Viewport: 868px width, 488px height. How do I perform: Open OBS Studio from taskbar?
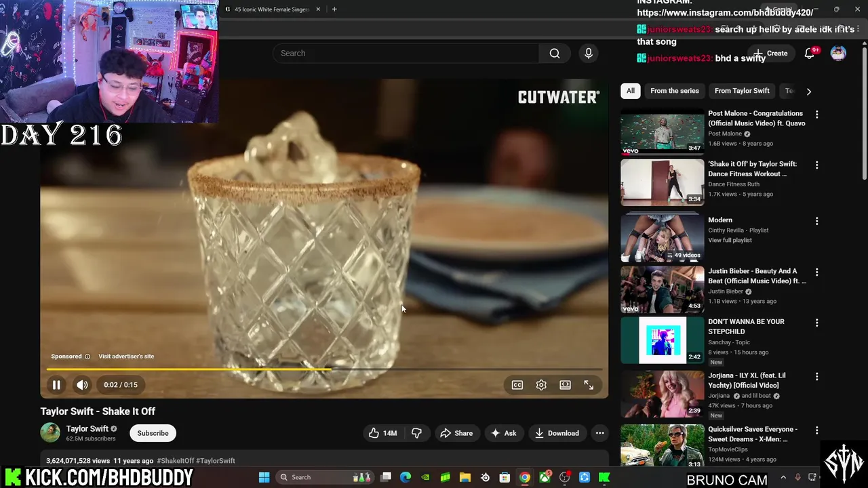[564, 478]
